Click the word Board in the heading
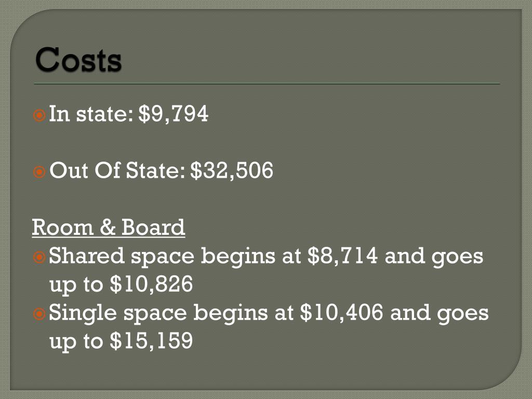The width and height of the screenshot is (532, 399). tap(153, 228)
